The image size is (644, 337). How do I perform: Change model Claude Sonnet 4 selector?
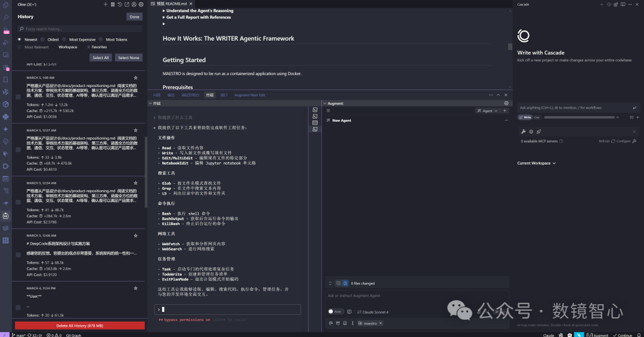click(373, 312)
